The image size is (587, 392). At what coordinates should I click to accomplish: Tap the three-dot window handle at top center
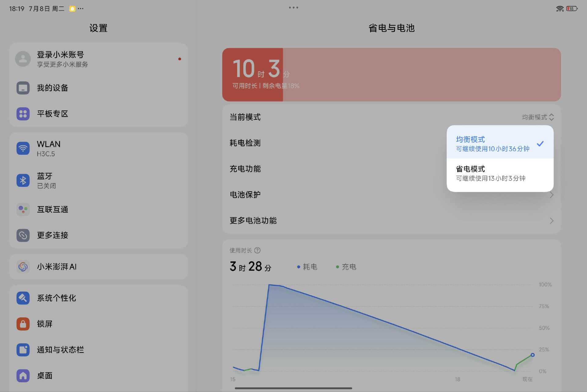point(293,8)
